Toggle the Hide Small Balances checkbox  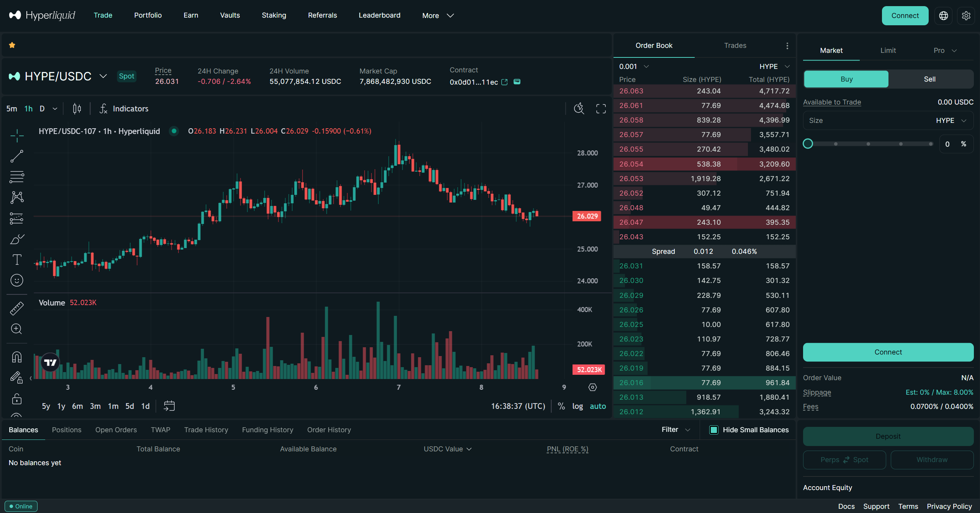[x=714, y=430]
